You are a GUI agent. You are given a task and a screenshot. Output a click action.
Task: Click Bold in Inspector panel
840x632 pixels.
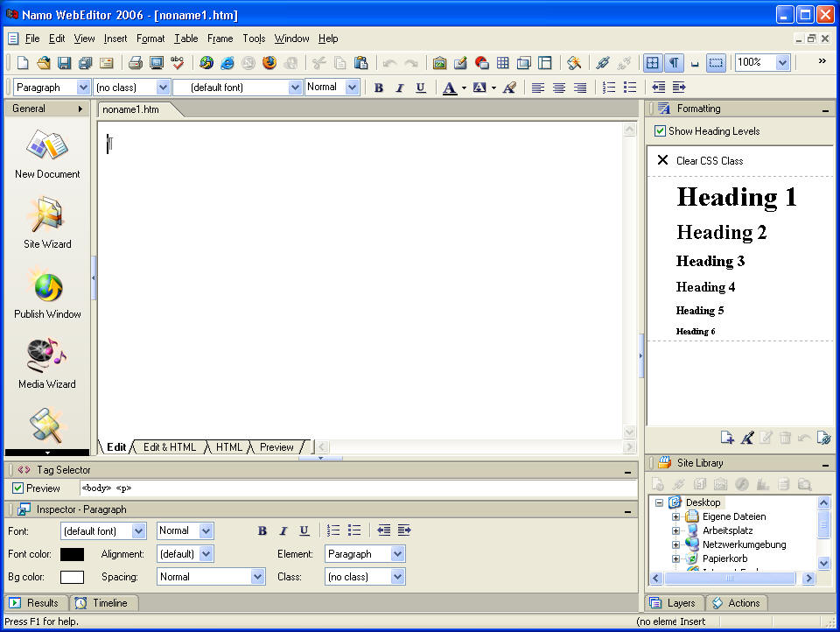(262, 530)
